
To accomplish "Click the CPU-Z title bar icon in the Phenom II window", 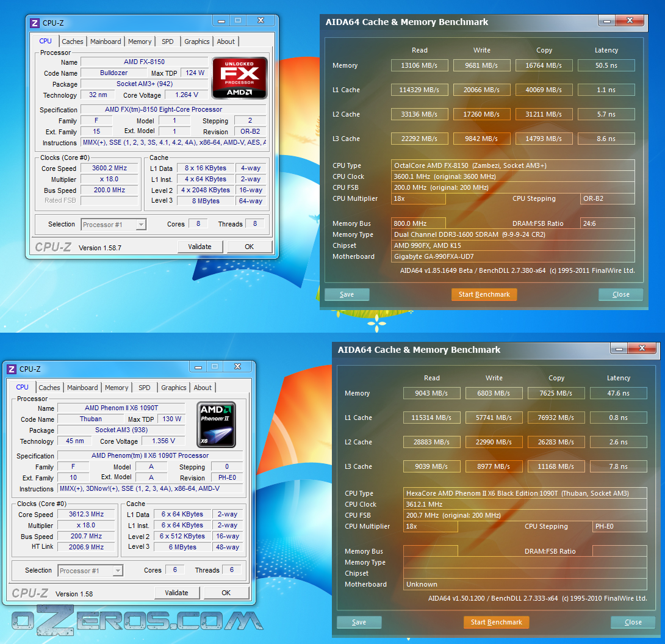I will pyautogui.click(x=12, y=369).
